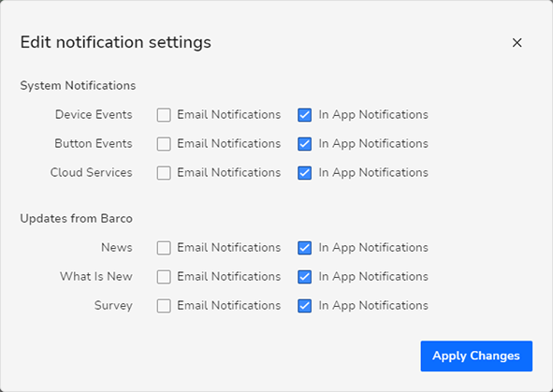Click the Edit notification settings title

[116, 42]
